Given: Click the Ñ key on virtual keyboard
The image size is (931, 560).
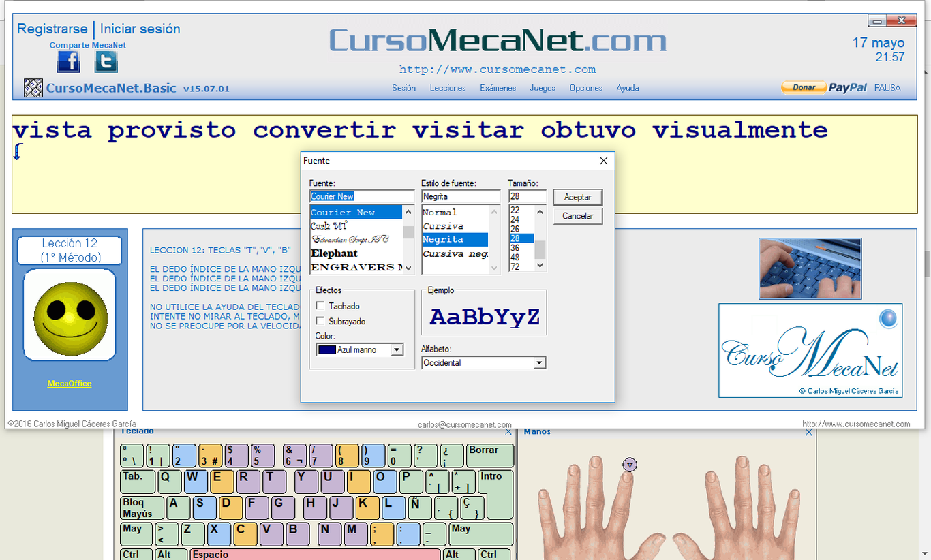Looking at the screenshot, I should (x=419, y=508).
